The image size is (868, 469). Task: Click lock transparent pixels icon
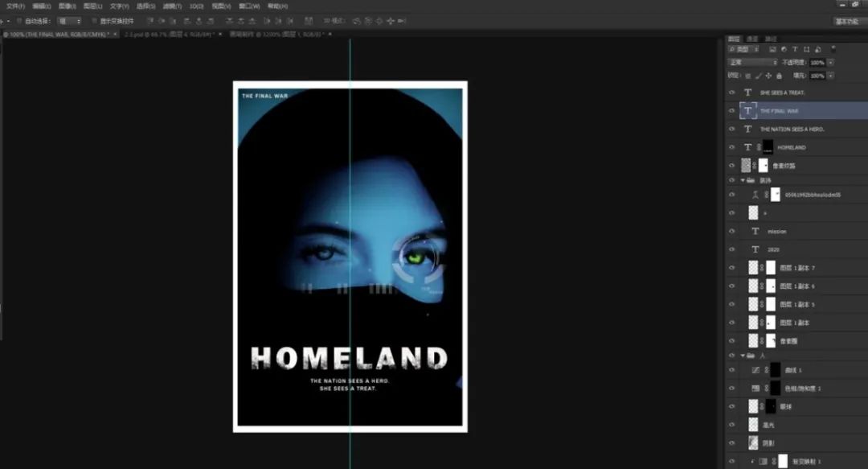point(748,76)
